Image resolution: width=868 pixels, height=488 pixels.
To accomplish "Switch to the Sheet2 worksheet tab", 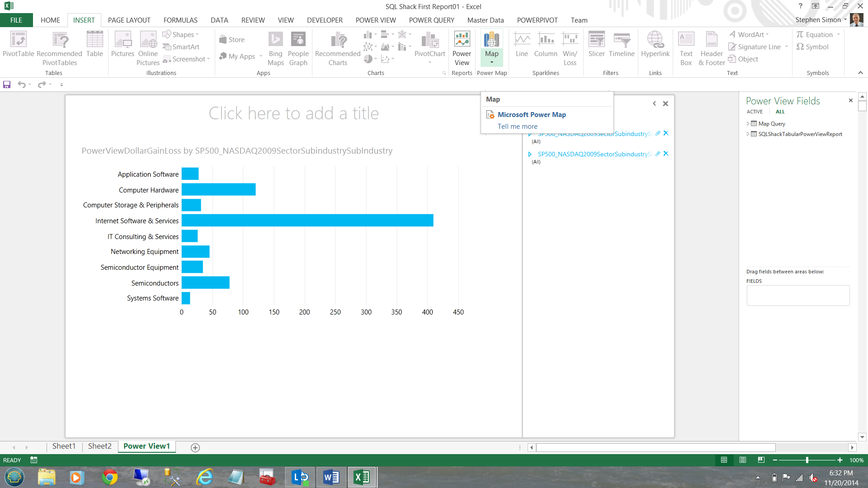I will coord(99,446).
